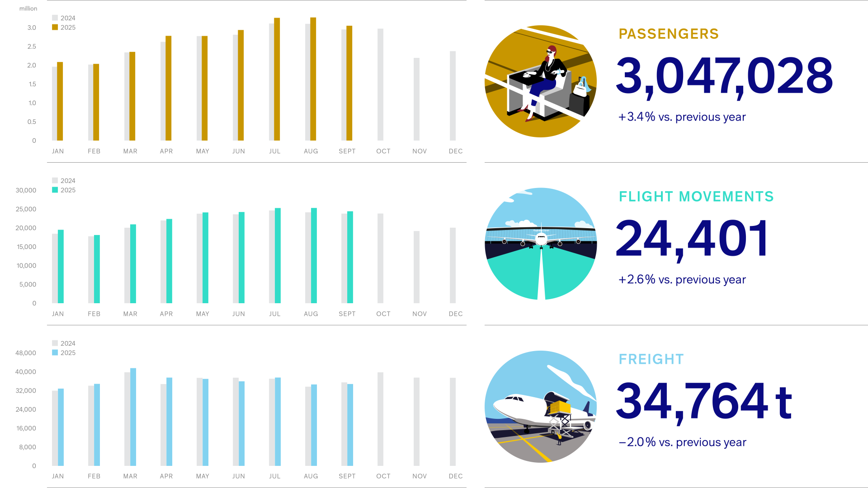Click the light blue 2025 legend swatch
The width and height of the screenshot is (868, 488).
[55, 353]
